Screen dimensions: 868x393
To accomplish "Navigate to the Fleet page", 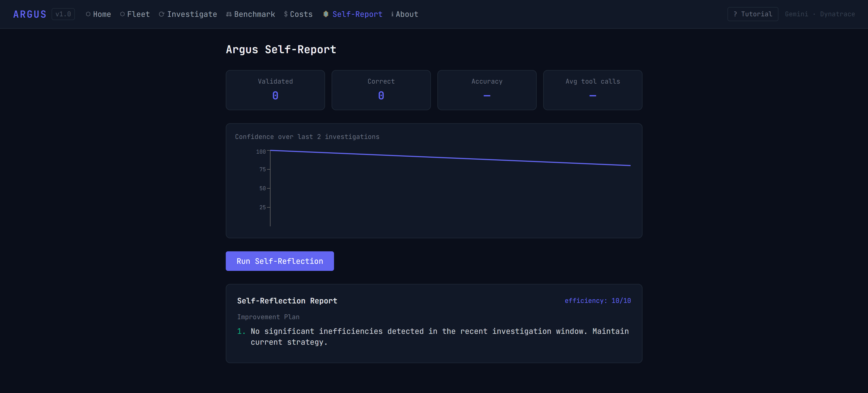I will click(x=135, y=14).
